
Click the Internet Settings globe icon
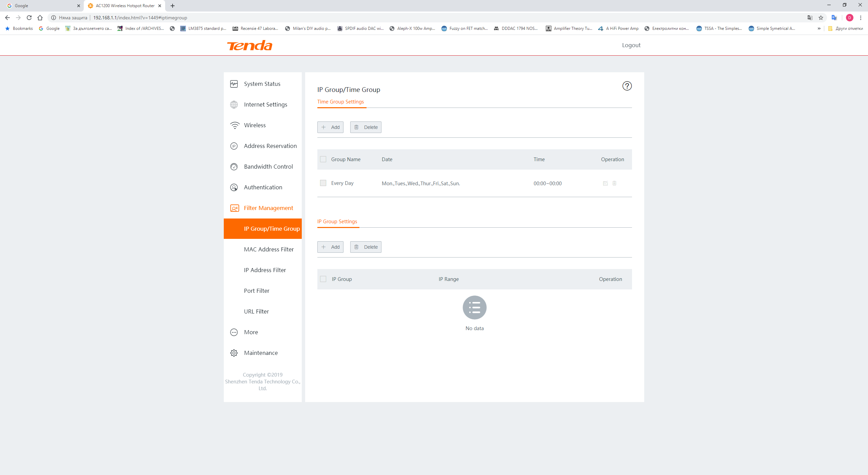coord(234,104)
